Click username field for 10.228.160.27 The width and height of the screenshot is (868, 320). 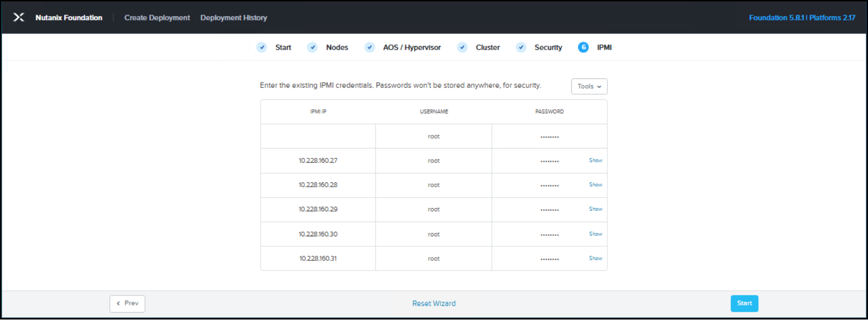(434, 161)
